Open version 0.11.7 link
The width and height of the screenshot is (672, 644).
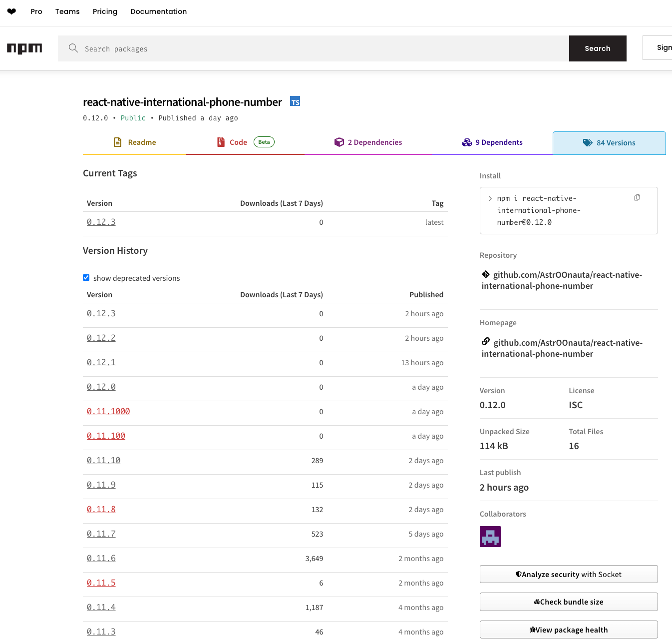(x=101, y=534)
